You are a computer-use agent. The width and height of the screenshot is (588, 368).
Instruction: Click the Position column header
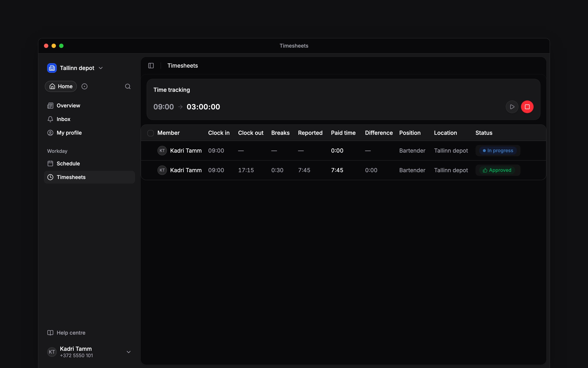410,133
